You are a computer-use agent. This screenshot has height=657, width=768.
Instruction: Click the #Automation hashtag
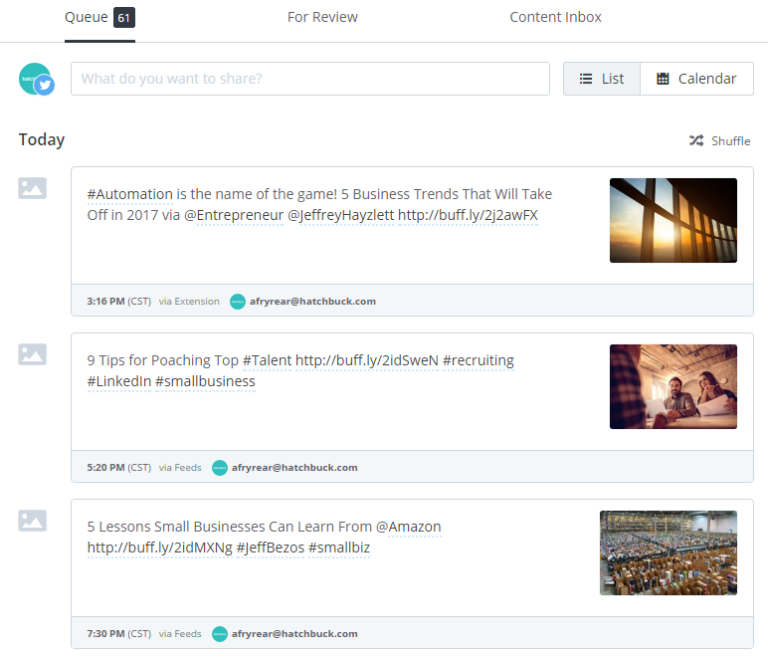[130, 195]
